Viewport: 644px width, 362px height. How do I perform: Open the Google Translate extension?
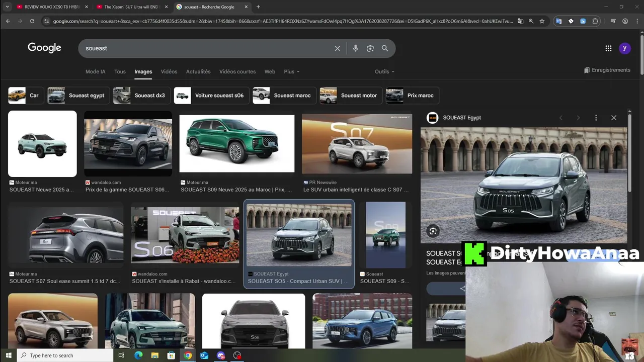[558, 21]
